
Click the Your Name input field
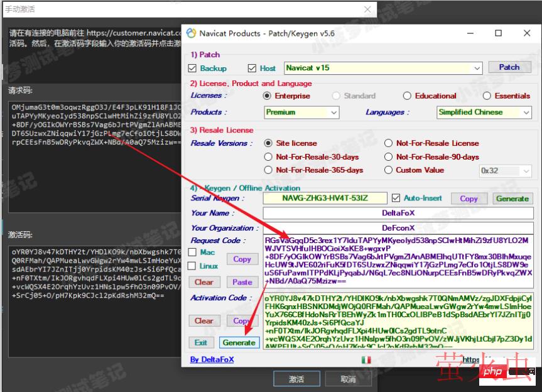398,213
